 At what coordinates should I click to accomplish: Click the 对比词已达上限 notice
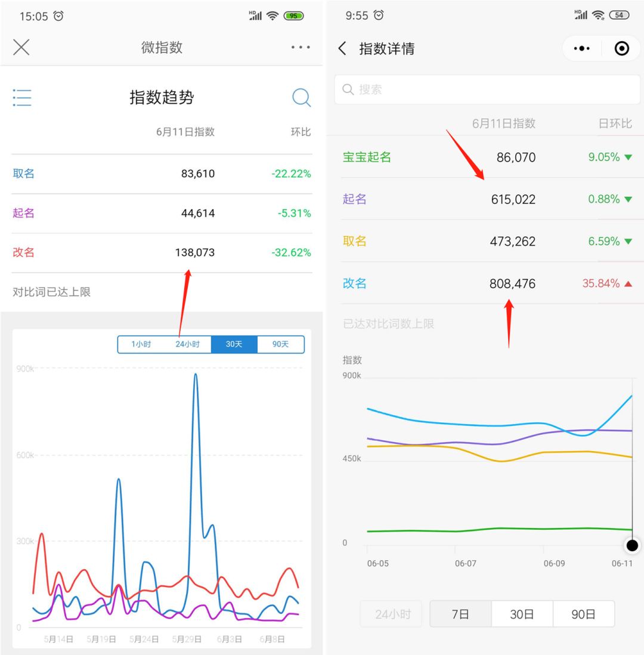pos(51,292)
